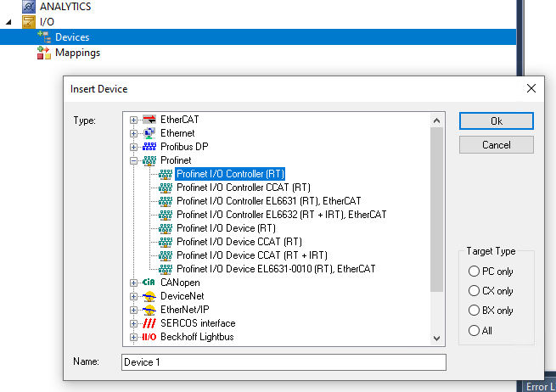Viewport: 556px width, 392px height.
Task: Click icon beside Controller EL6631 (RT), EtherCAT
Action: (x=166, y=201)
